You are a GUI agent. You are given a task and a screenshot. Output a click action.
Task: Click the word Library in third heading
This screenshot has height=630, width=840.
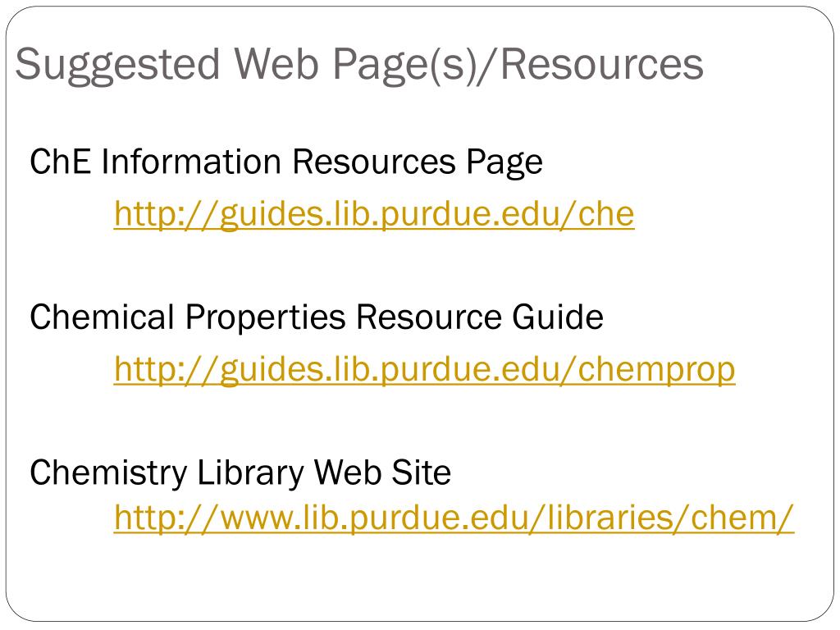point(251,473)
